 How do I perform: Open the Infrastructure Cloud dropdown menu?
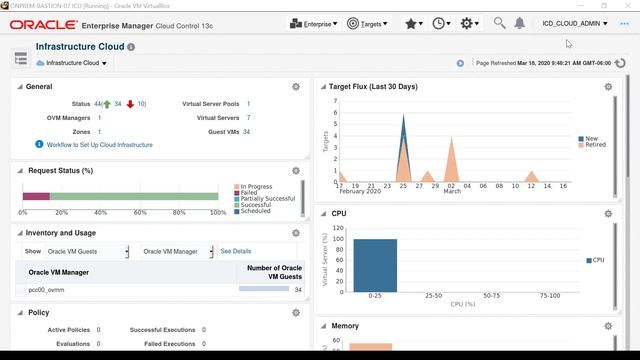(72, 63)
